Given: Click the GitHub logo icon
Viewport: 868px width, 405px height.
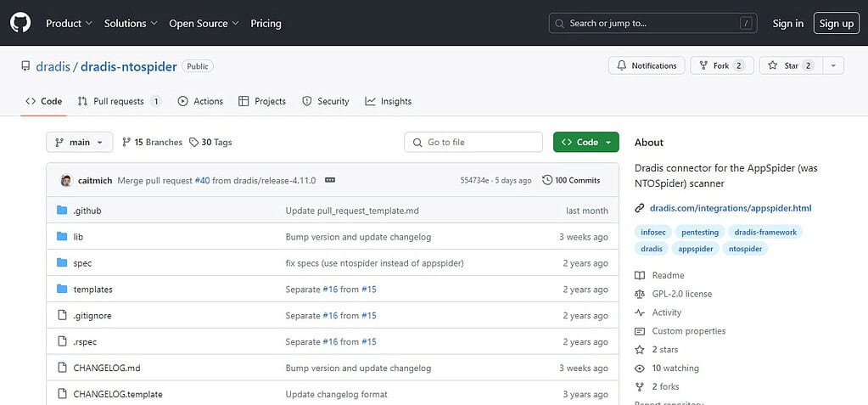Looking at the screenshot, I should coord(20,23).
